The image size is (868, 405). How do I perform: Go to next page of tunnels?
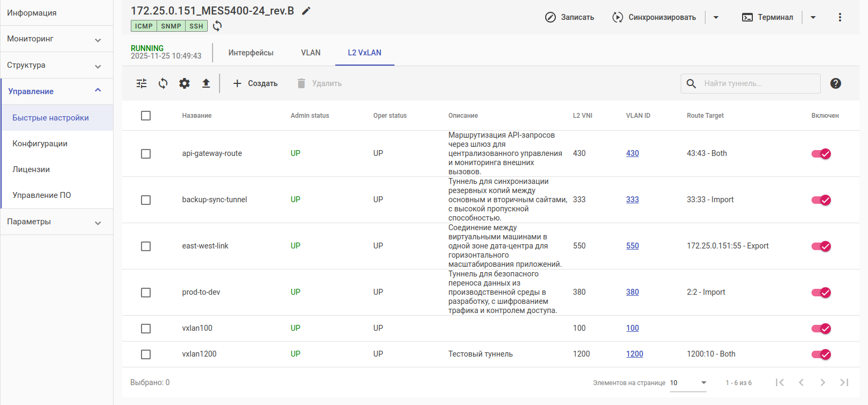pyautogui.click(x=822, y=382)
